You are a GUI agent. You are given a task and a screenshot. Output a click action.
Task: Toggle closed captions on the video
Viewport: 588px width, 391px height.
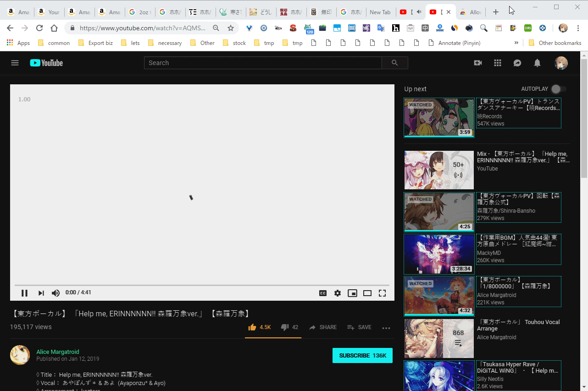(x=323, y=293)
